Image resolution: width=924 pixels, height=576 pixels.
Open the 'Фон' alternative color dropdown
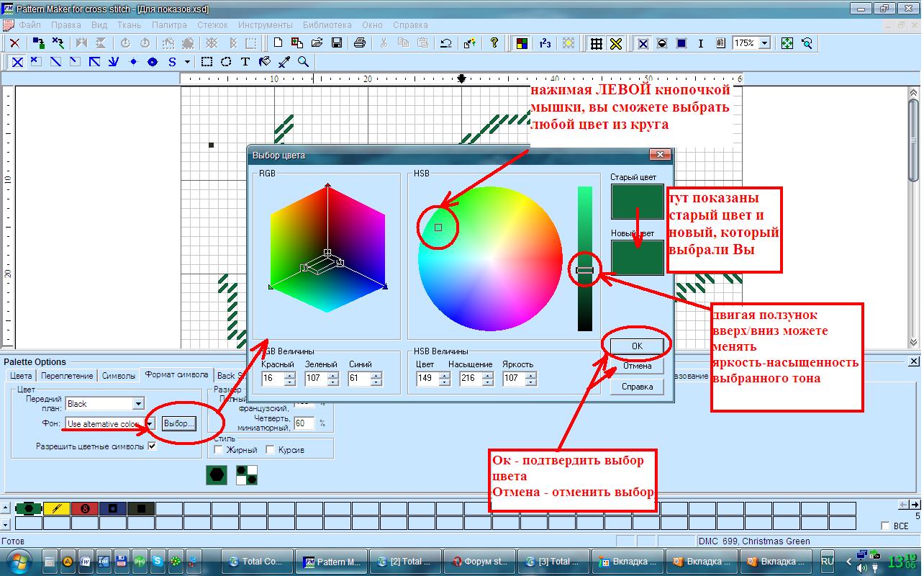coord(150,424)
